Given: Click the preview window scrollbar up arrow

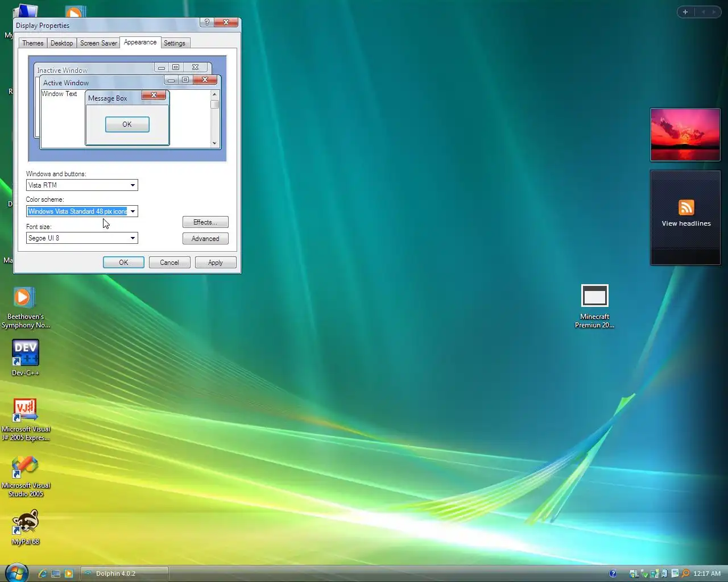Looking at the screenshot, I should point(214,94).
